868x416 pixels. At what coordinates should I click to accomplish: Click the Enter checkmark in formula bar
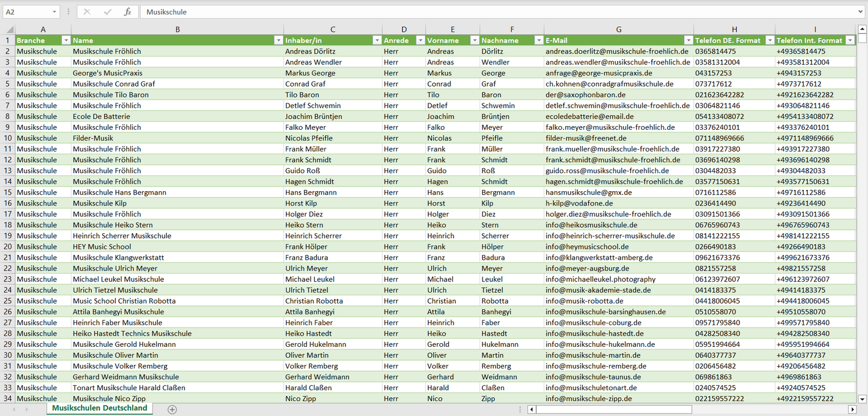pos(108,12)
